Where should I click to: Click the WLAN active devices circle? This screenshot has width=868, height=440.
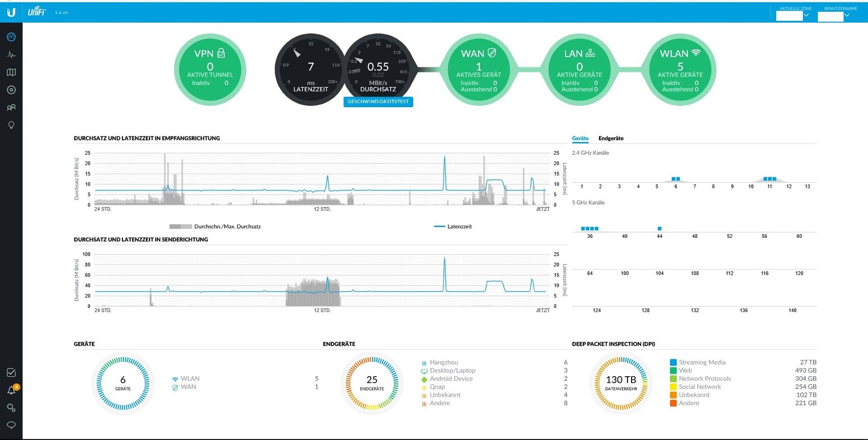coord(680,70)
